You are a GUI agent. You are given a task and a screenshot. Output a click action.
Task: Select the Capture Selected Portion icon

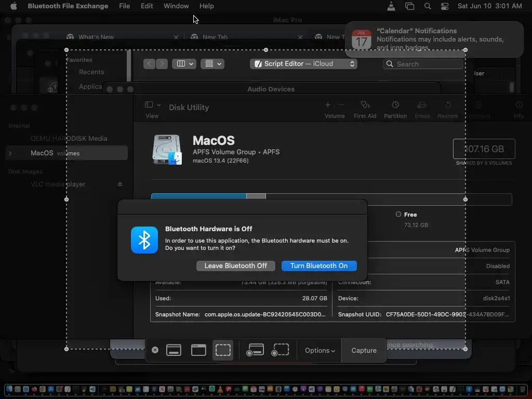tap(223, 350)
